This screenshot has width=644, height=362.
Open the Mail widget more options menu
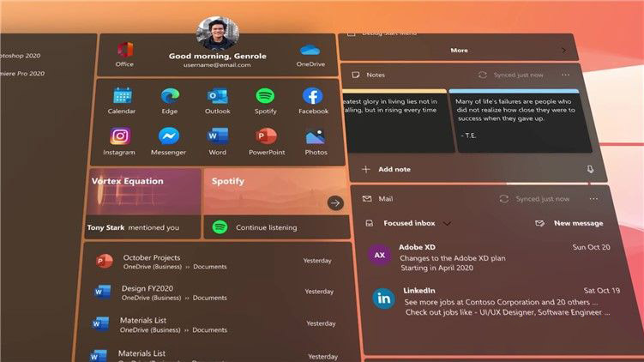point(593,199)
